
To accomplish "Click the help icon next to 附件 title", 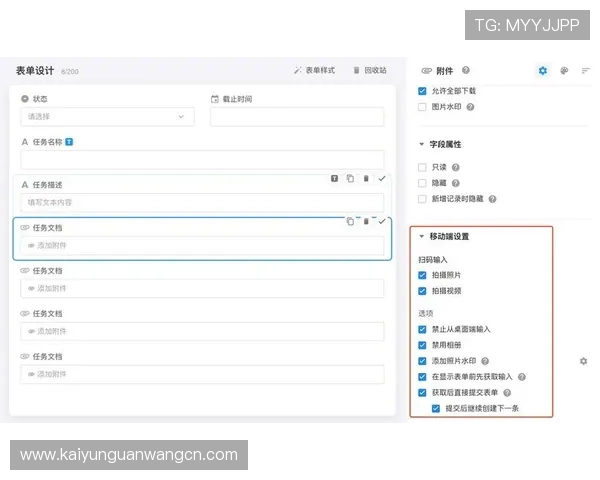I will 466,70.
